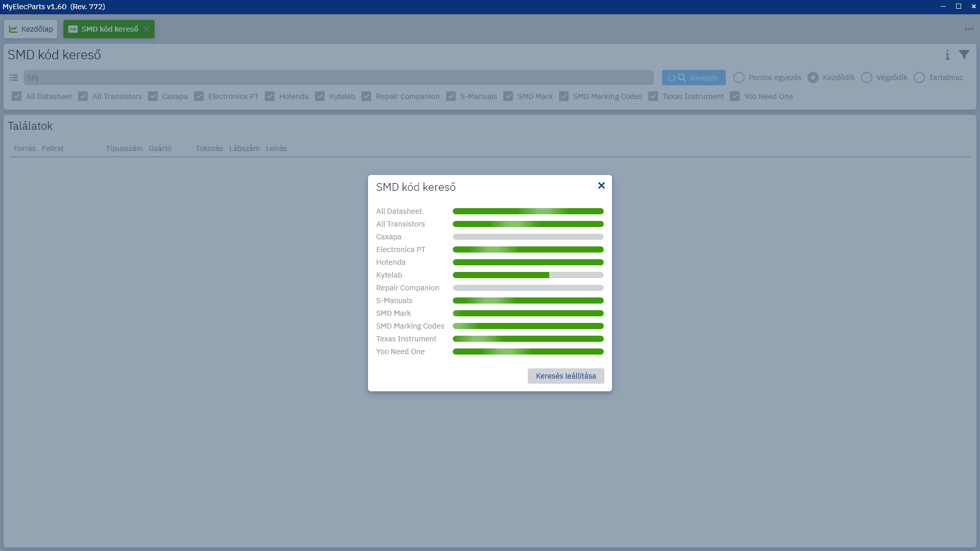The width and height of the screenshot is (980, 551).
Task: Select Végződik match mode
Action: [867, 78]
